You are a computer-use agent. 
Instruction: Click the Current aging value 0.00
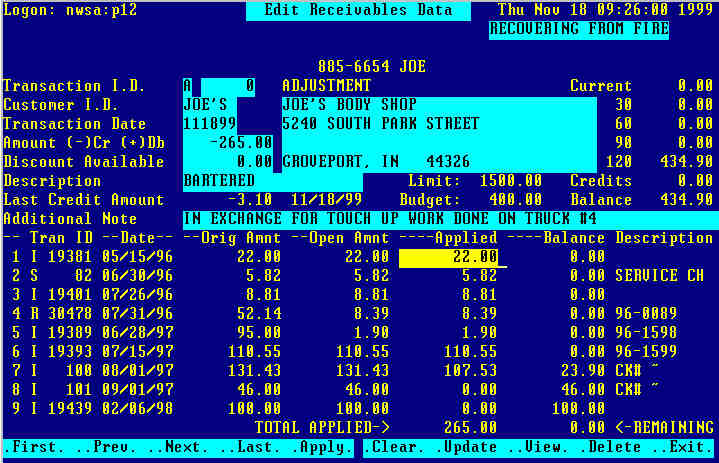pyautogui.click(x=696, y=86)
